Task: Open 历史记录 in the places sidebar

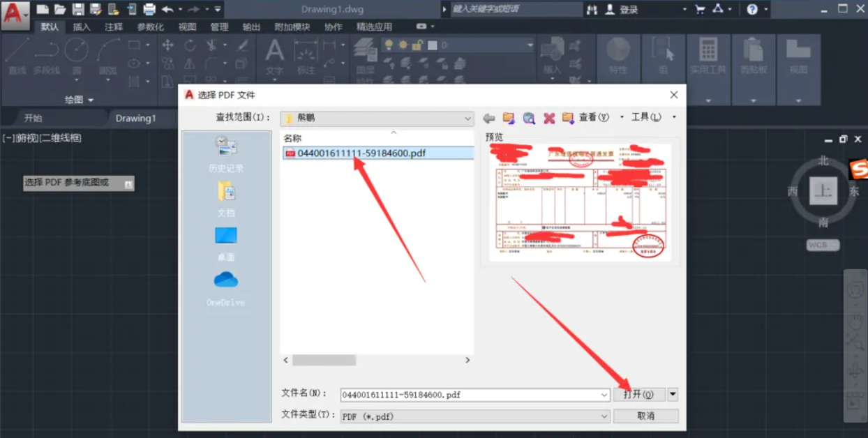Action: 226,153
